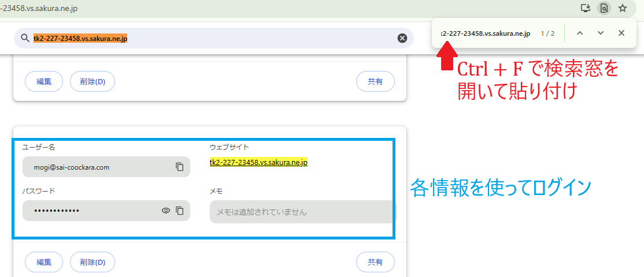Clear the password manager search field
Viewport: 644px width, 277px height.
[402, 38]
